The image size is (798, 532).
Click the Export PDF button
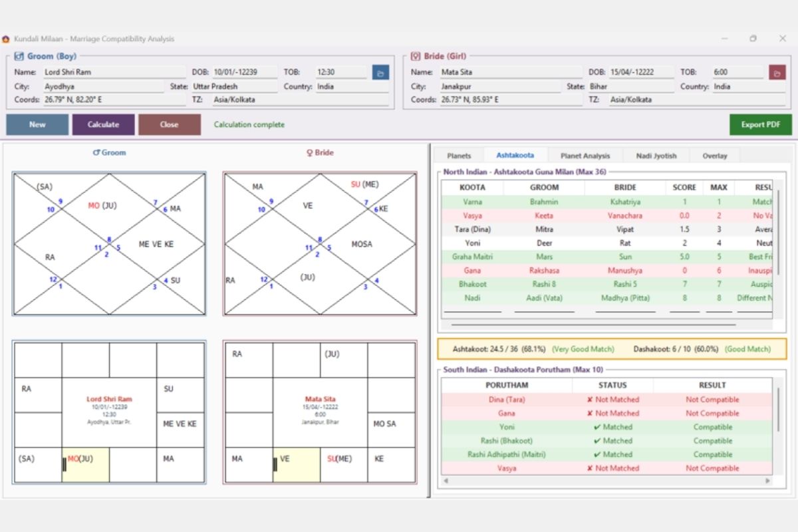click(x=761, y=124)
